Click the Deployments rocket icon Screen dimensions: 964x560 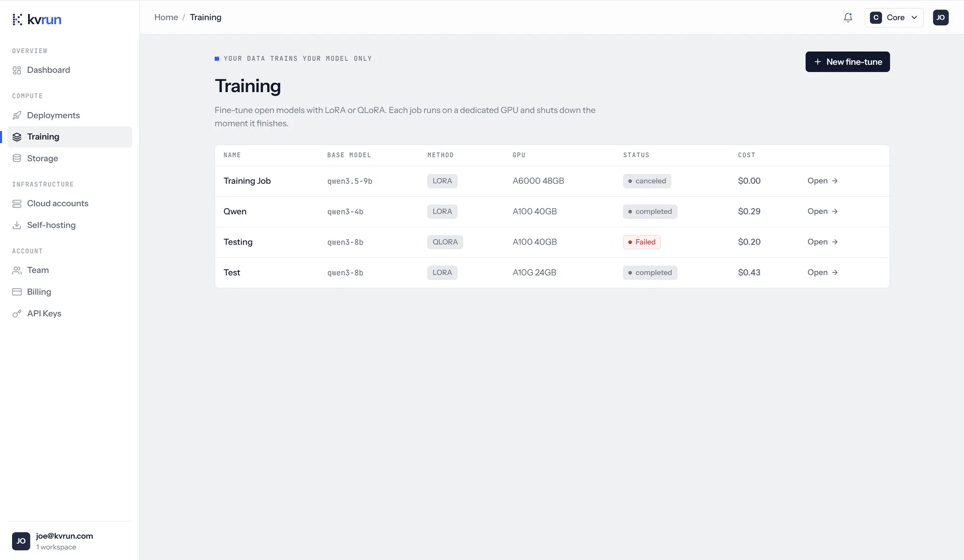(17, 115)
